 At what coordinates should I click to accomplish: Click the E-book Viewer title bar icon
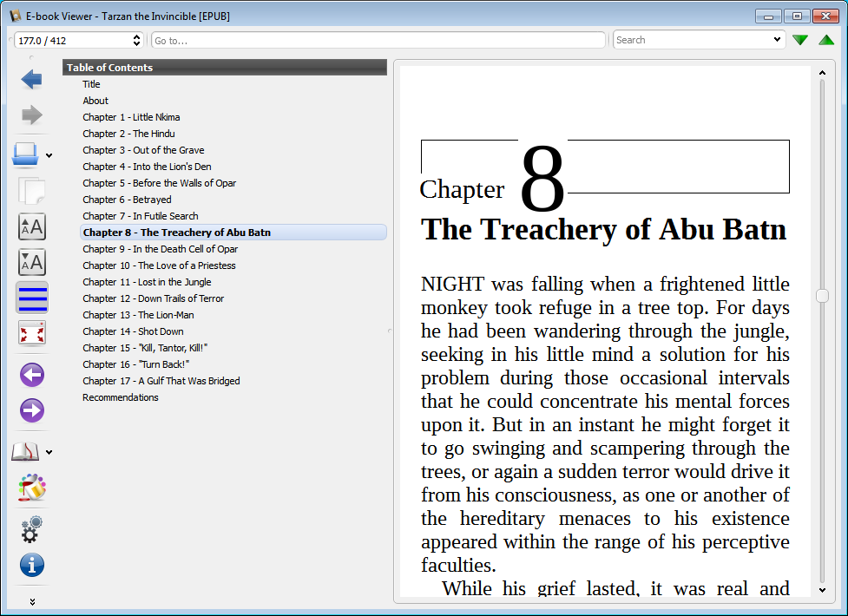(x=16, y=16)
